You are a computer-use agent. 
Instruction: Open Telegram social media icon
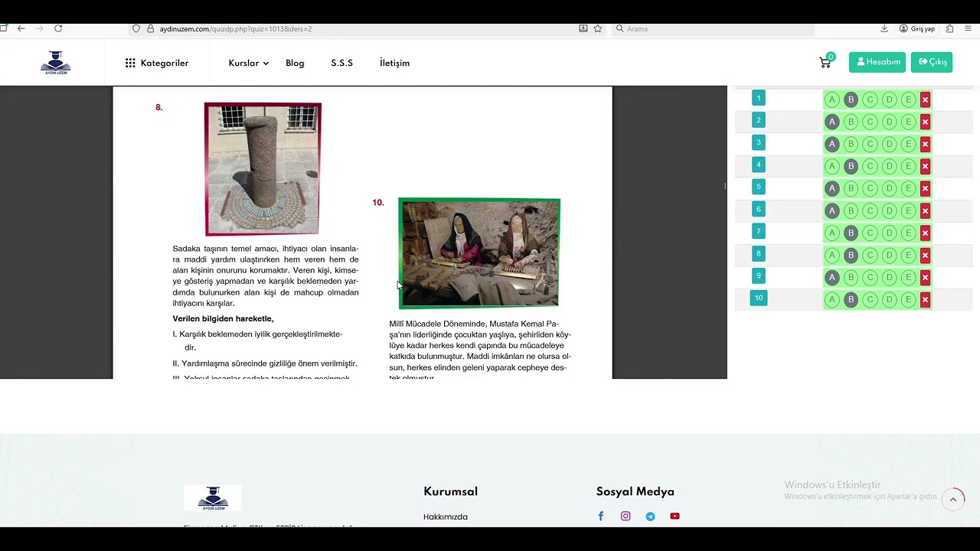click(x=650, y=517)
